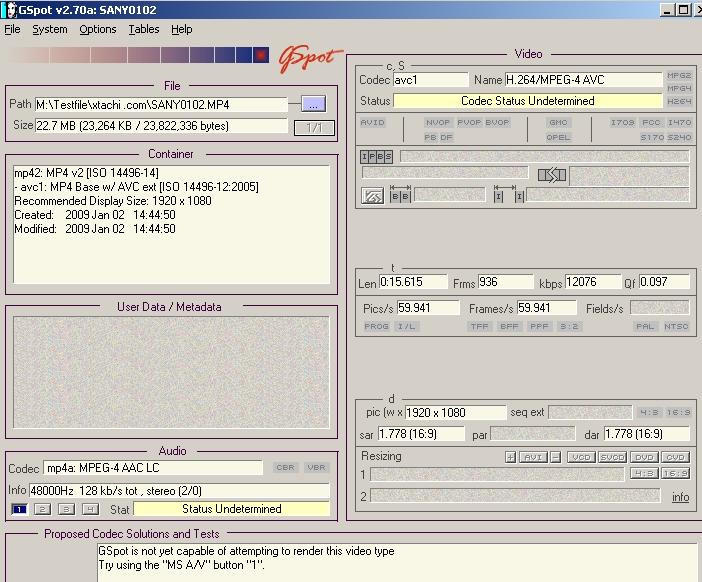
Task: Click the B-B frame interval icon
Action: coord(400,195)
